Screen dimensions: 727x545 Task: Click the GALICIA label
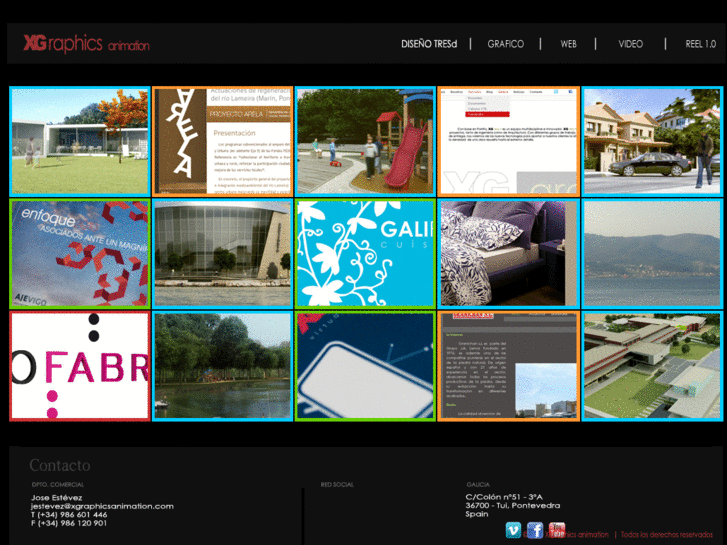pos(478,485)
